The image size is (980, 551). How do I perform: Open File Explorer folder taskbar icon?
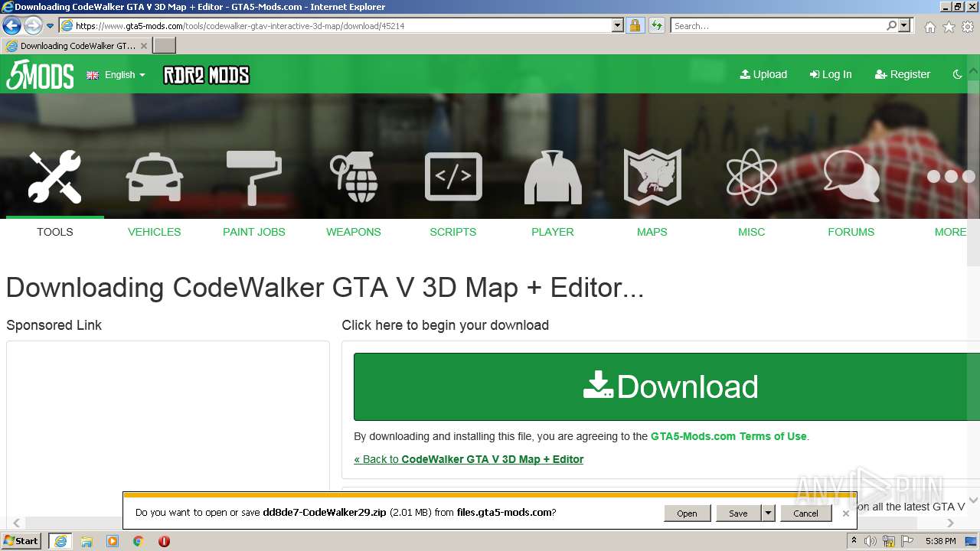click(x=87, y=541)
